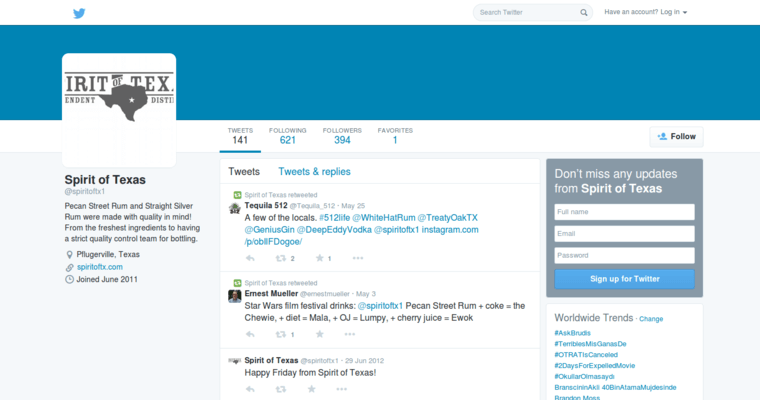This screenshot has width=760, height=400.
Task: Favorite the Happy Friday tweet
Action: [312, 388]
